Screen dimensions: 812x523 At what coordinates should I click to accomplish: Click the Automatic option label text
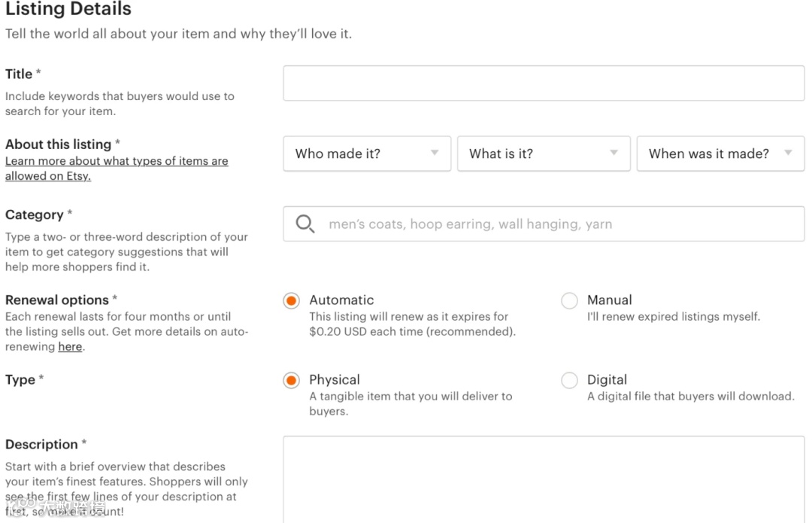[x=341, y=300]
